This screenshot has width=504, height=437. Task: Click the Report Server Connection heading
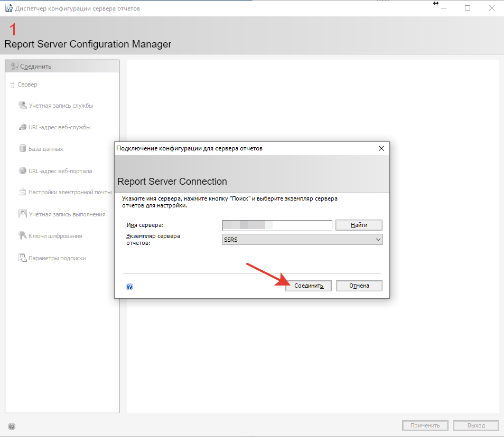pos(172,182)
